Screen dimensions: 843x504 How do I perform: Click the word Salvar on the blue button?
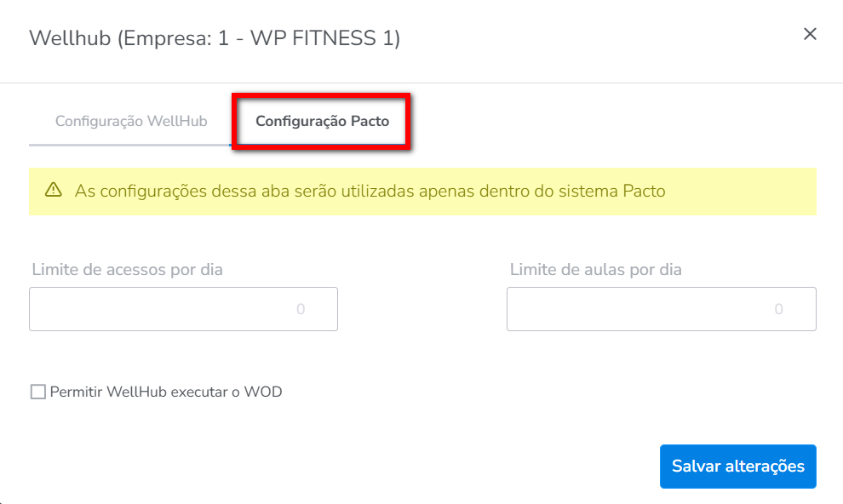[x=696, y=467]
